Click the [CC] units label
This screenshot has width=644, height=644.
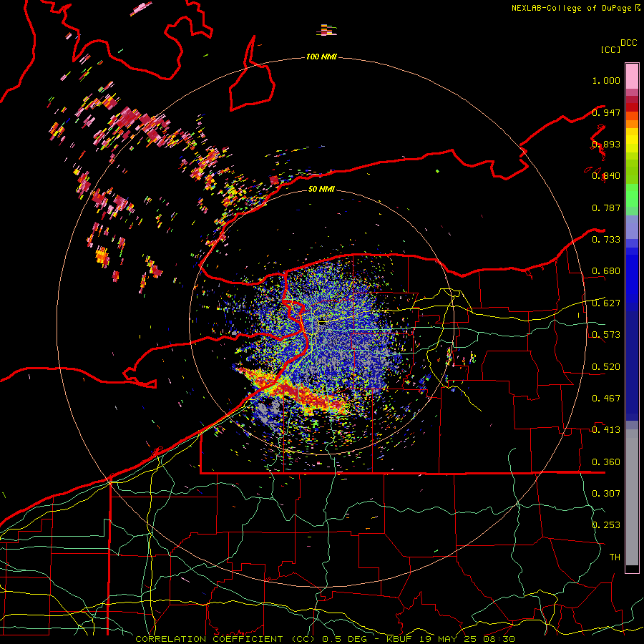coord(610,49)
